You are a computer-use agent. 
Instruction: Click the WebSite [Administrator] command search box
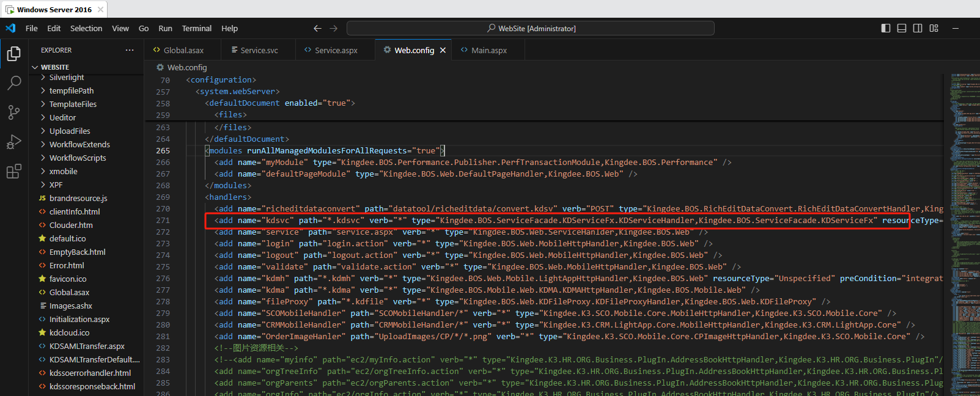[x=530, y=28]
